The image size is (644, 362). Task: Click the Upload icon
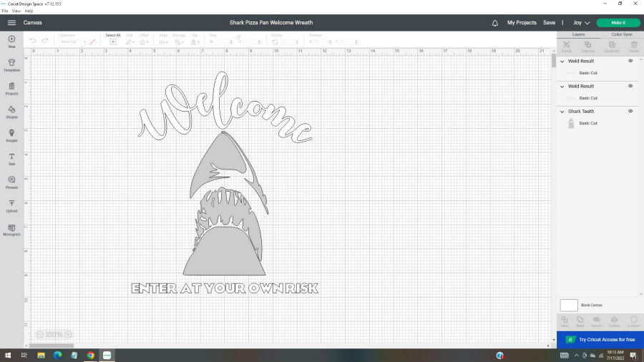[11, 205]
